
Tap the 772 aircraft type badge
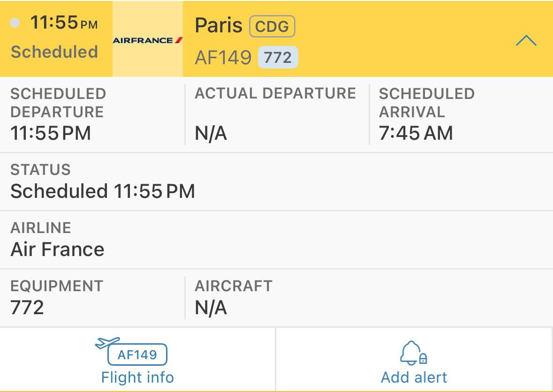(x=278, y=58)
